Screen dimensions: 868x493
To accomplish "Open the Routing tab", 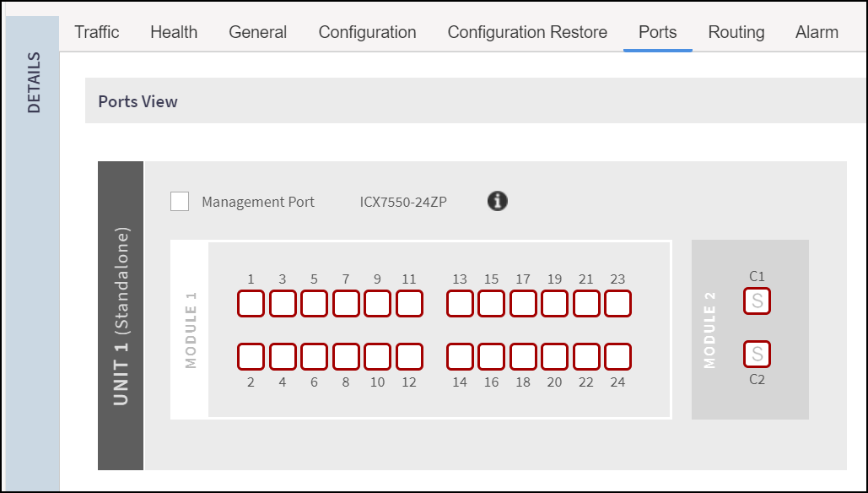I will [x=736, y=32].
